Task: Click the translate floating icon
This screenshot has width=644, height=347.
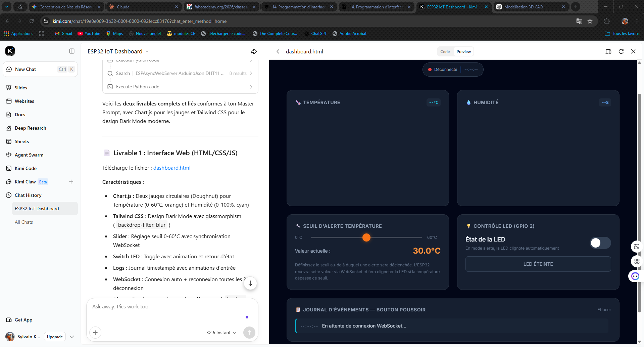Action: click(x=637, y=247)
